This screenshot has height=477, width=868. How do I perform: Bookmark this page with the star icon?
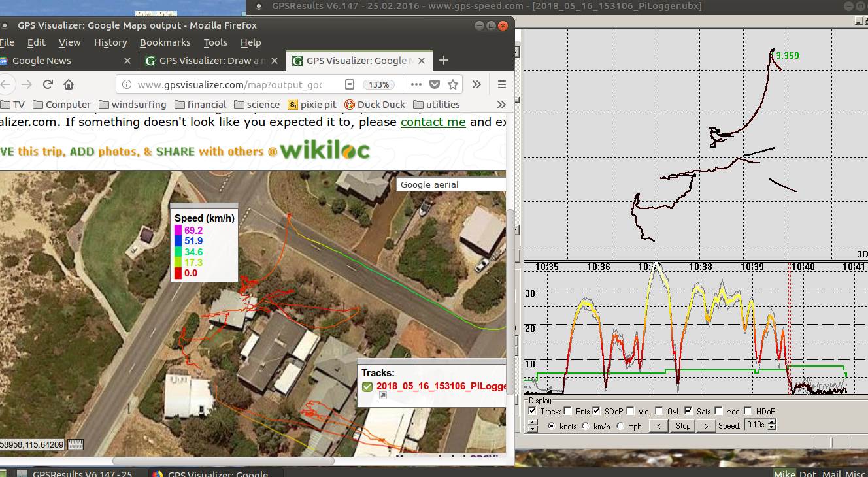[x=453, y=84]
